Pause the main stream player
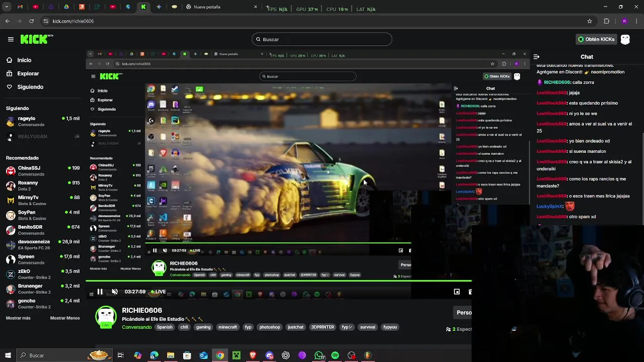644x362 pixels. [100, 292]
